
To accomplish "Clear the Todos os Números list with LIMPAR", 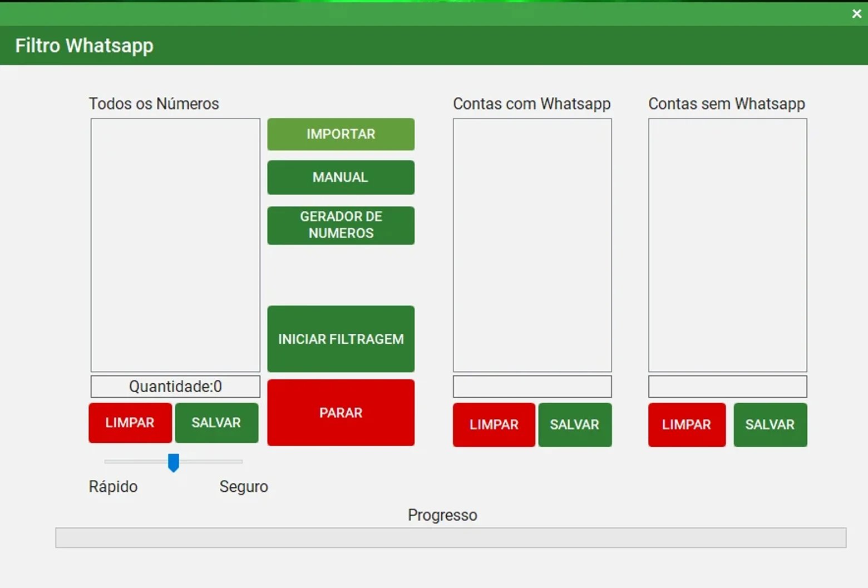I will pos(130,423).
